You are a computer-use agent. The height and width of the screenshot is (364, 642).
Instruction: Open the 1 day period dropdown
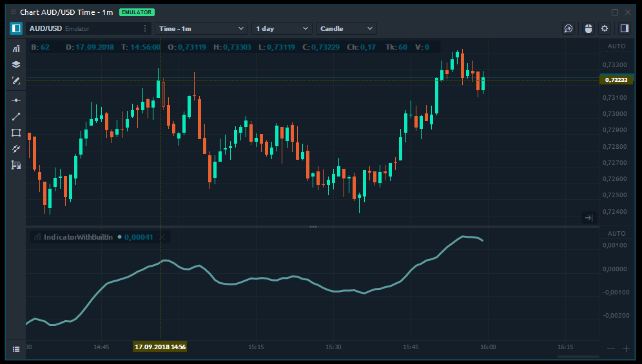[282, 28]
